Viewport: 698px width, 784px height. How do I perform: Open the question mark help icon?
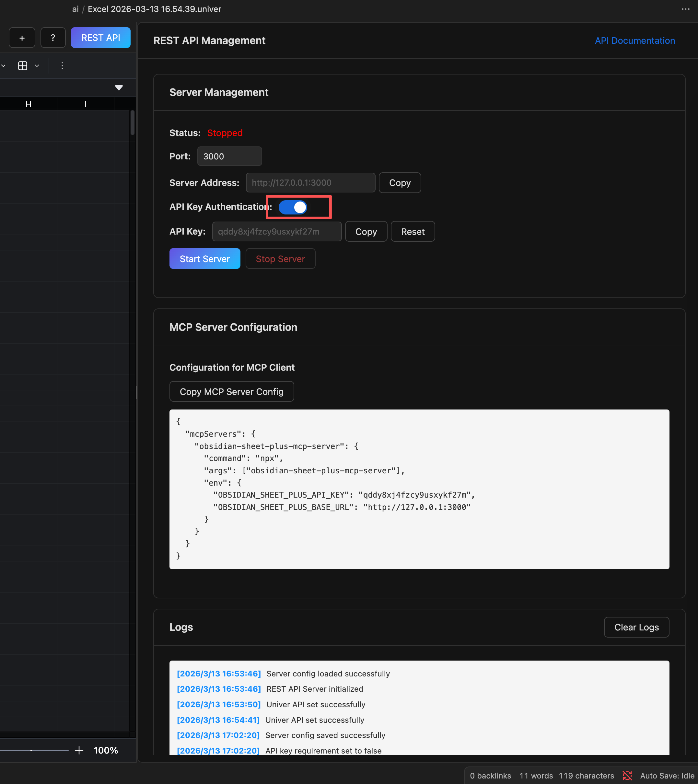tap(53, 38)
